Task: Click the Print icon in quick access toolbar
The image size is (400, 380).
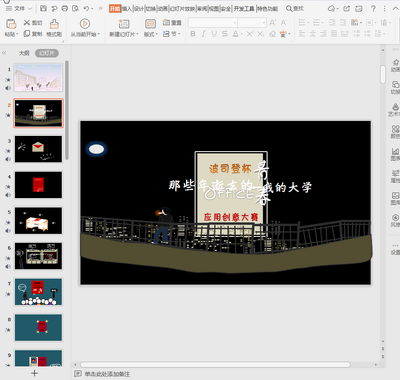Action: click(x=65, y=8)
